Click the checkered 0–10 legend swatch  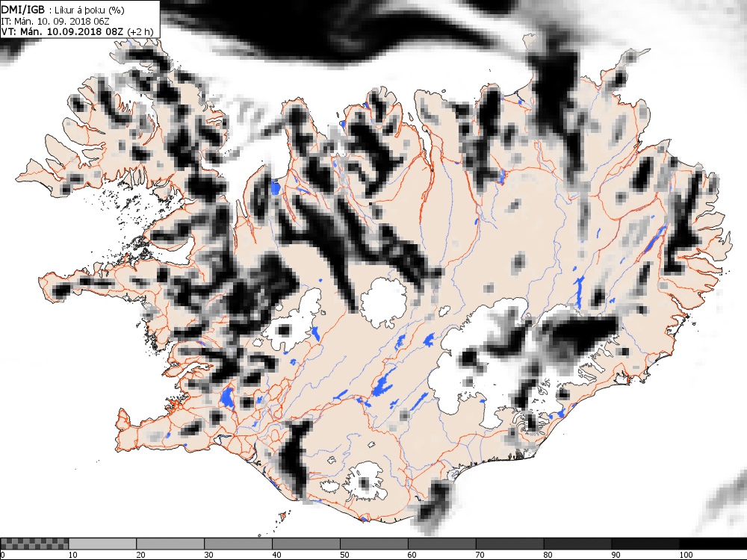pos(34,544)
